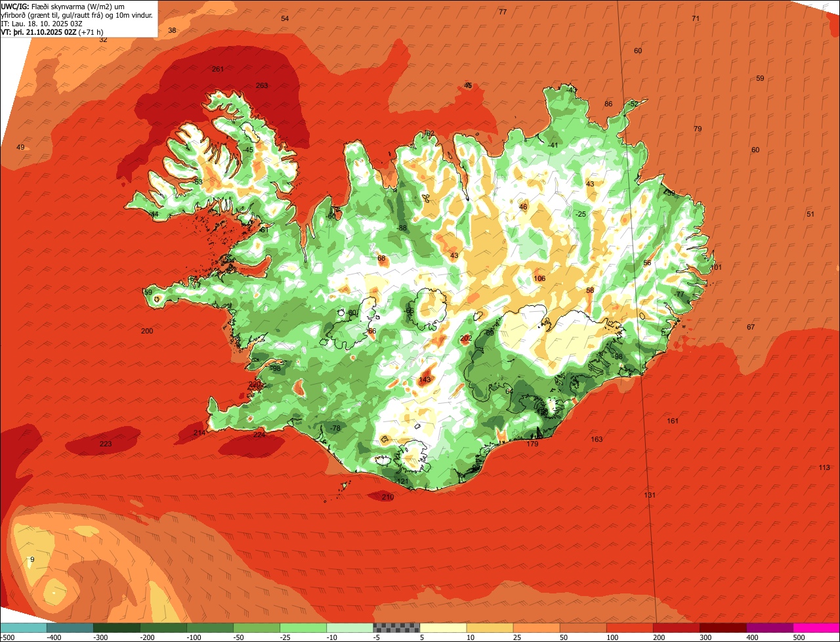Click the map value 223 in the southwest sea
The height and width of the screenshot is (642, 840).
tap(106, 444)
